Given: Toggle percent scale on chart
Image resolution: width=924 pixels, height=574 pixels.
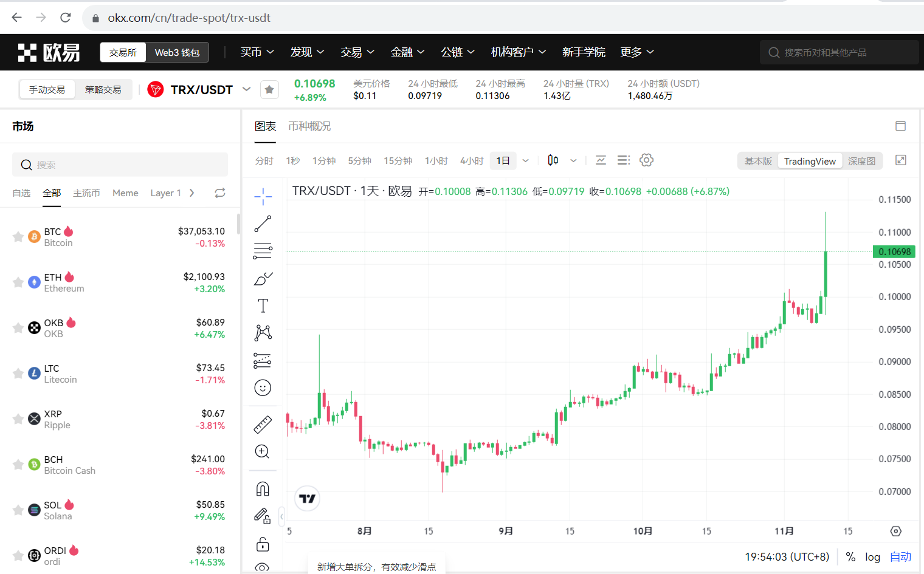Looking at the screenshot, I should (x=850, y=557).
